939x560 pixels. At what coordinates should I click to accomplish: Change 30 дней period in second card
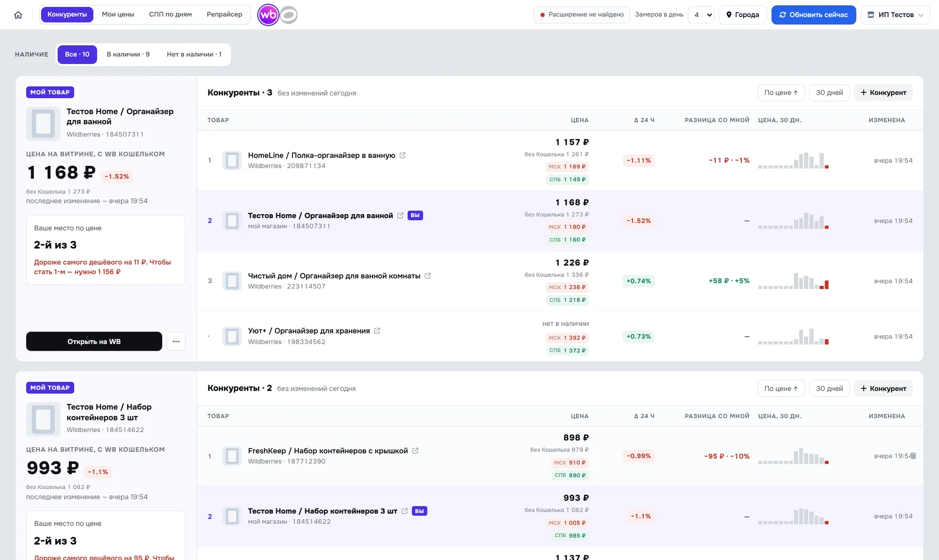(829, 388)
